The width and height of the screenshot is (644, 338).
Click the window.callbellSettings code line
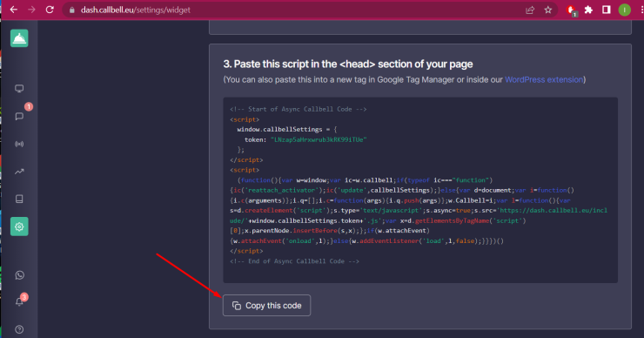click(x=286, y=130)
